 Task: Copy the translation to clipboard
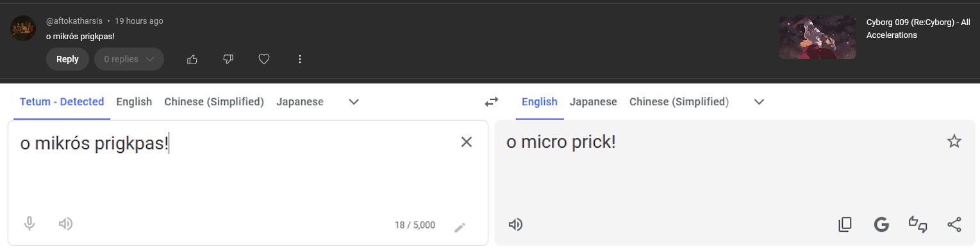coord(845,225)
